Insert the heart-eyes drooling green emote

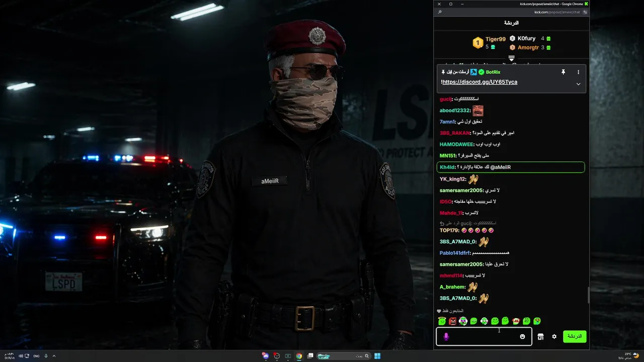[x=537, y=321]
